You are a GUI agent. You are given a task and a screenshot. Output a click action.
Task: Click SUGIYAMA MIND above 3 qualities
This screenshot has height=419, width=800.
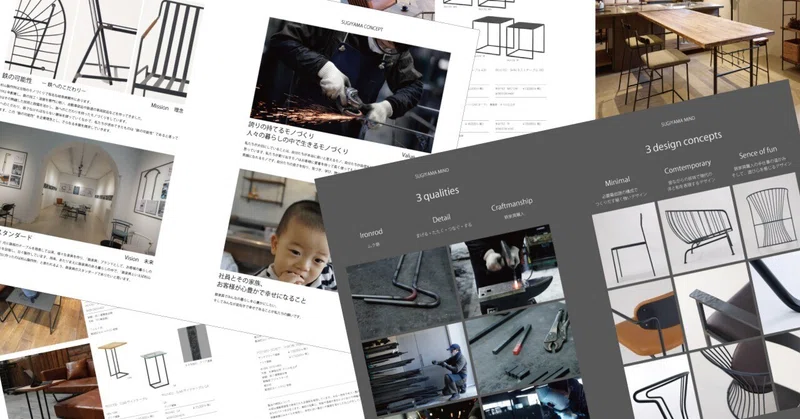pyautogui.click(x=432, y=173)
